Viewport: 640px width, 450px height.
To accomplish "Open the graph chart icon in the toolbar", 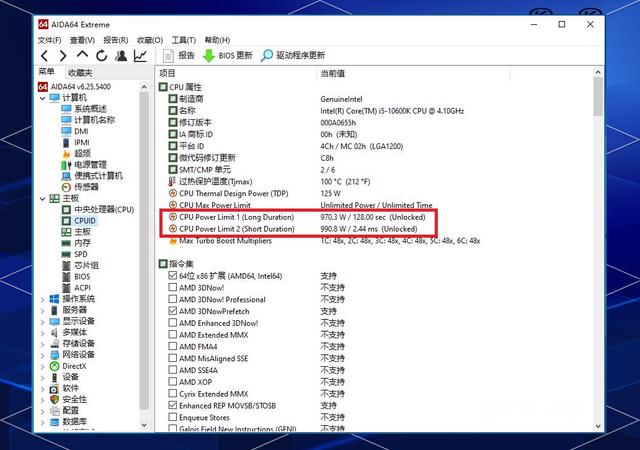I will point(140,56).
